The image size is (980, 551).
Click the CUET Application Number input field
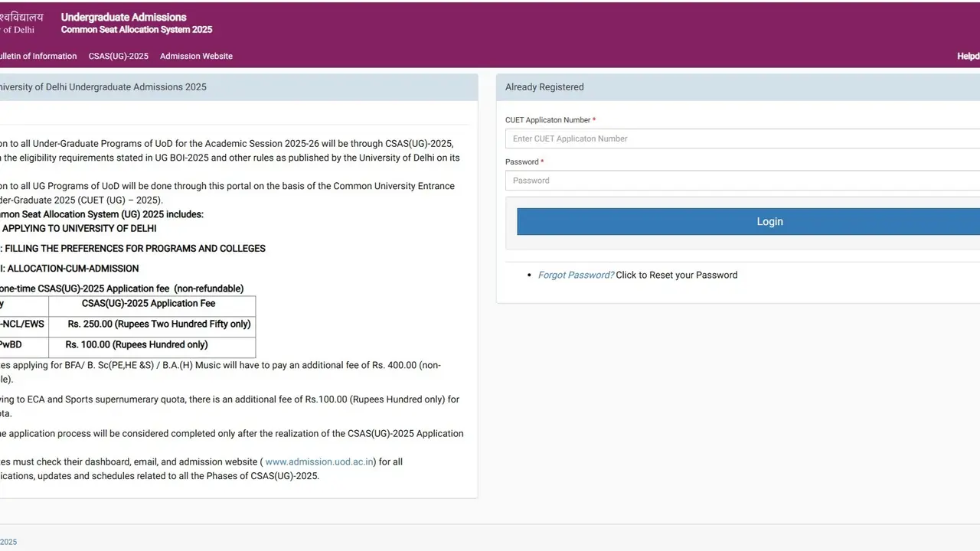pos(689,139)
